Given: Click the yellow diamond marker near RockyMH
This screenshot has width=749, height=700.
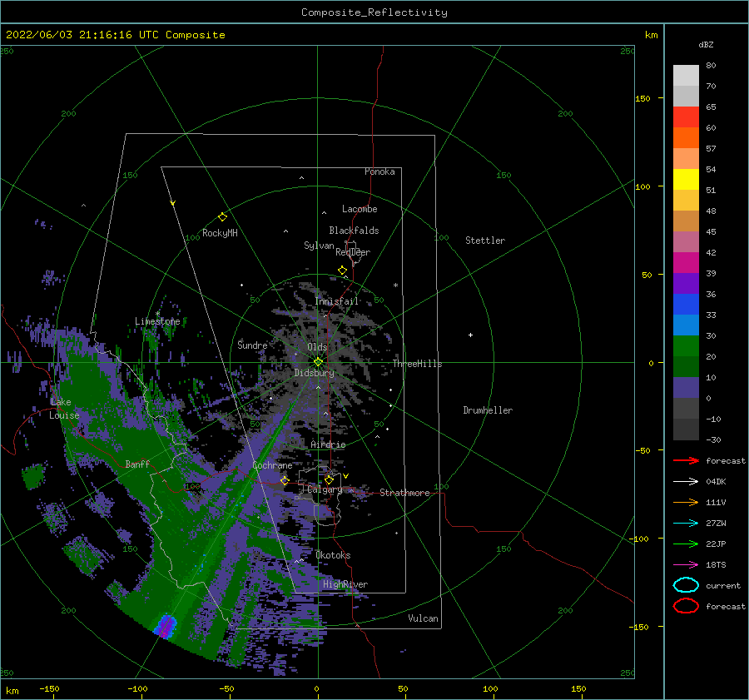Looking at the screenshot, I should click(222, 217).
